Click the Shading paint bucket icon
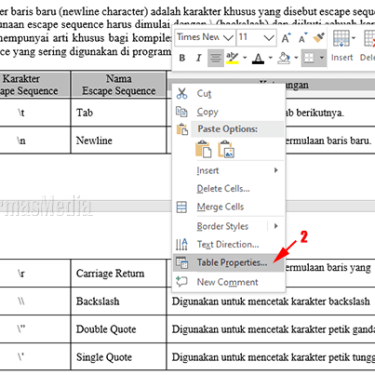The width and height of the screenshot is (375, 375). pyautogui.click(x=284, y=58)
